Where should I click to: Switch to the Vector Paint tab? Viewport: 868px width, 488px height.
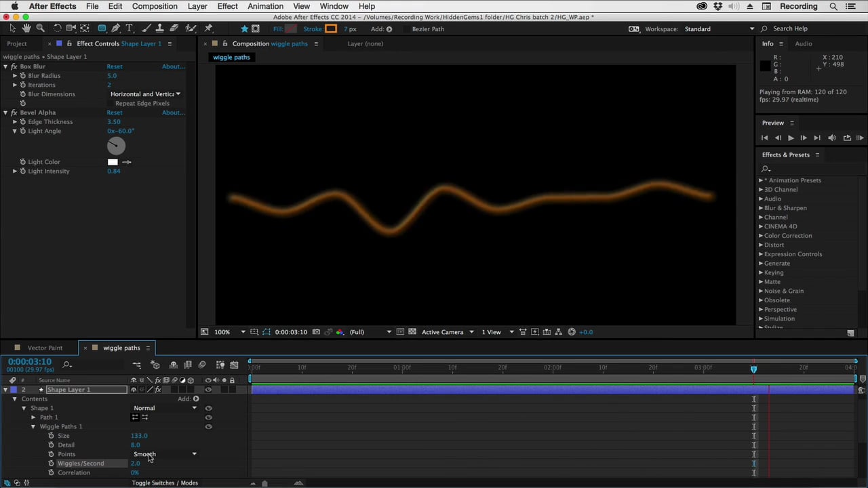tap(45, 348)
